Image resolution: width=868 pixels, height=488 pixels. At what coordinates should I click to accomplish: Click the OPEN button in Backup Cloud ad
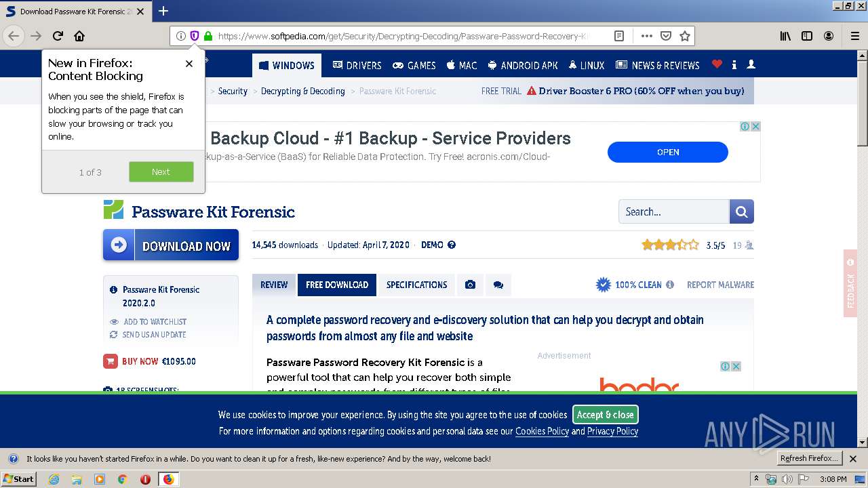668,152
